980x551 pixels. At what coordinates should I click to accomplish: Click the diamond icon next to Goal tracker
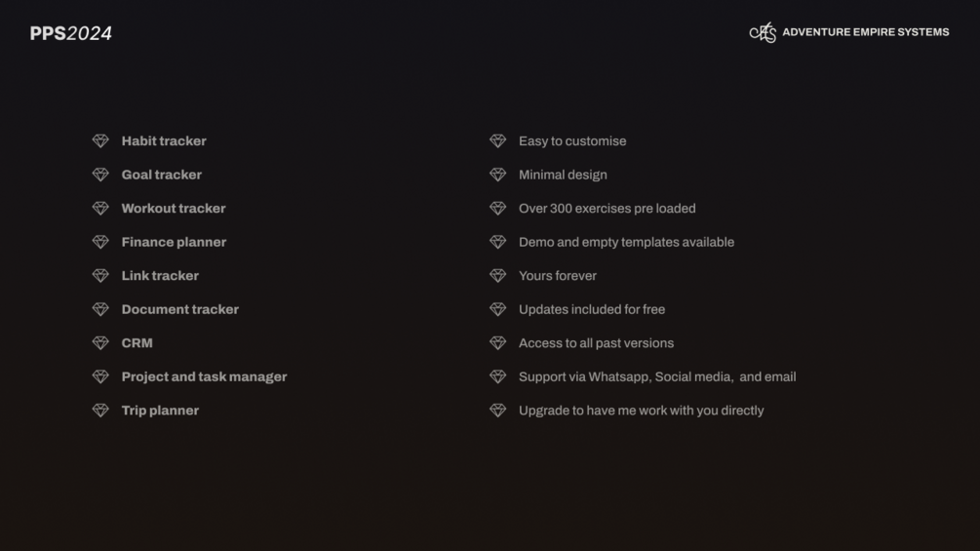(x=100, y=175)
